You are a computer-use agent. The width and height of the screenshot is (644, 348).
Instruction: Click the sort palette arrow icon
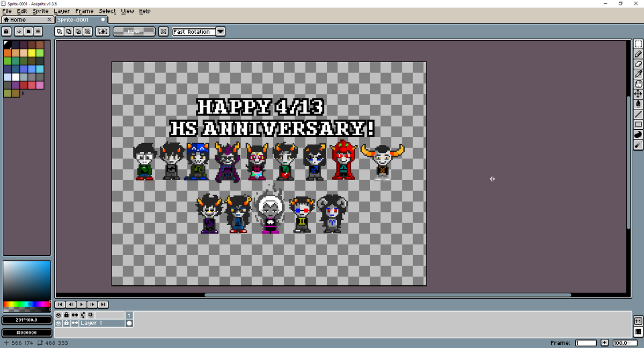point(19,32)
